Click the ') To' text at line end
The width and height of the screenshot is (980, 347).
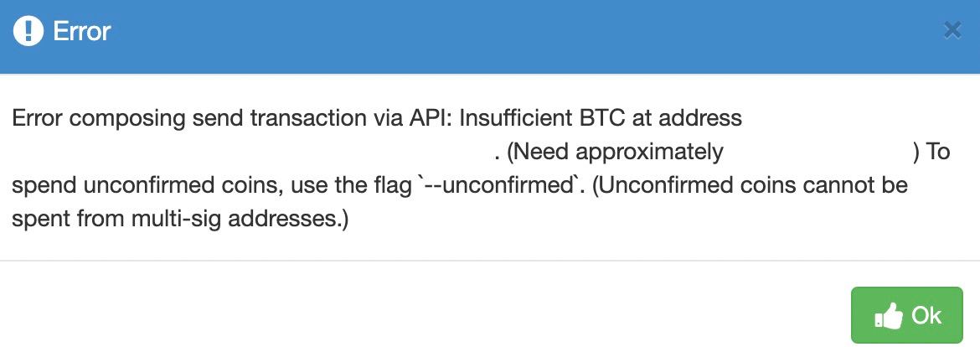coord(932,152)
